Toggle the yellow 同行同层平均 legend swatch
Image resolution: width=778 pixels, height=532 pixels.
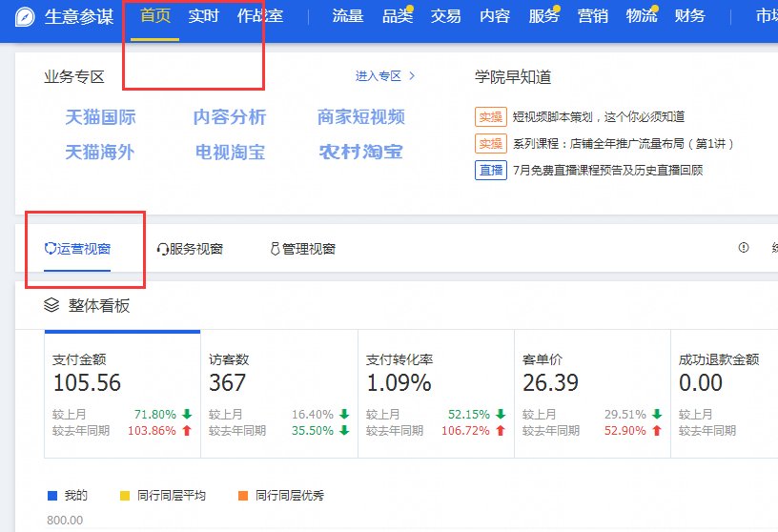click(x=125, y=495)
